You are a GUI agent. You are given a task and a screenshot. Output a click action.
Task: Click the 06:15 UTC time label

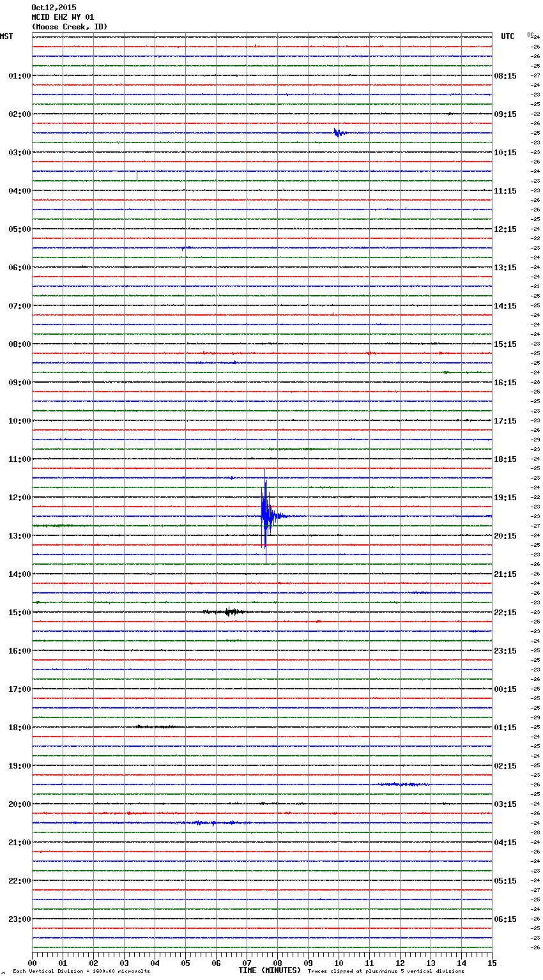(x=505, y=919)
